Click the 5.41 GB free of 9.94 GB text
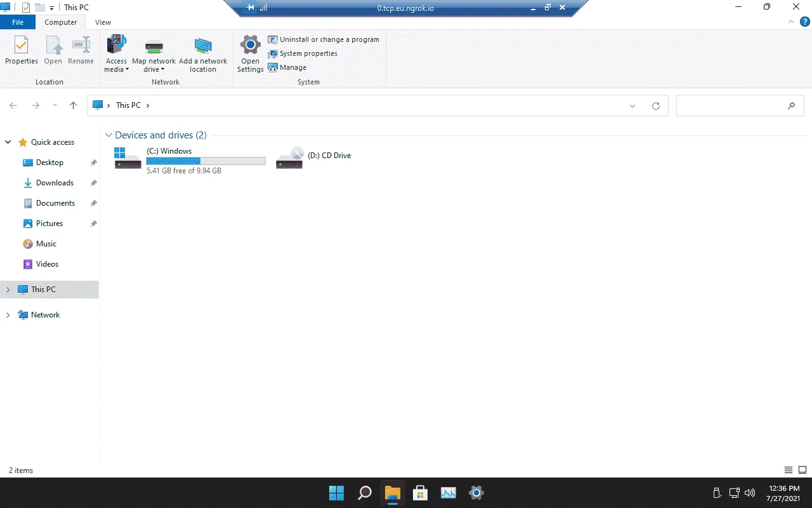This screenshot has width=812, height=508. pyautogui.click(x=184, y=171)
